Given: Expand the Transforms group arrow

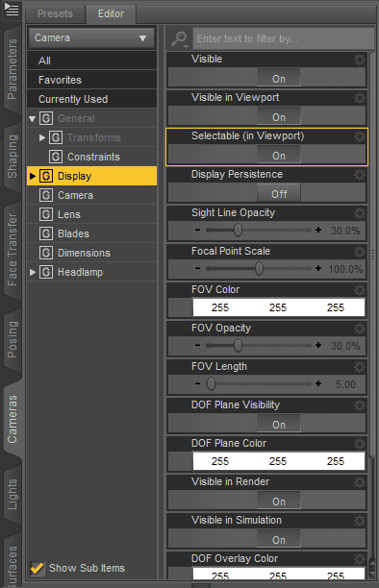Looking at the screenshot, I should (42, 137).
